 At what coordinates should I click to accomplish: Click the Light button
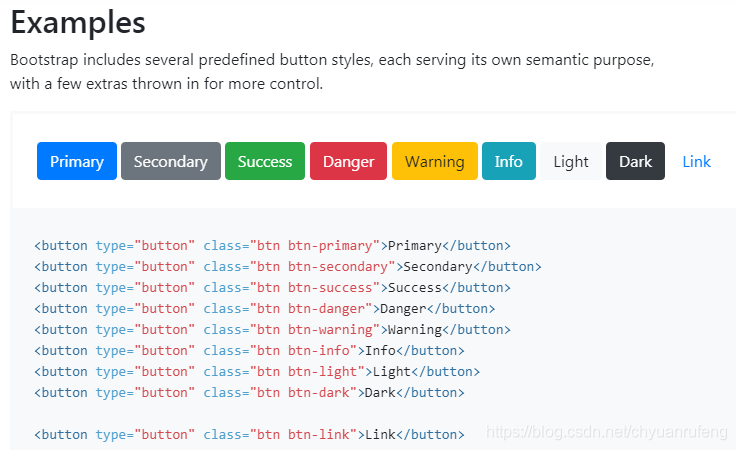[x=571, y=161]
